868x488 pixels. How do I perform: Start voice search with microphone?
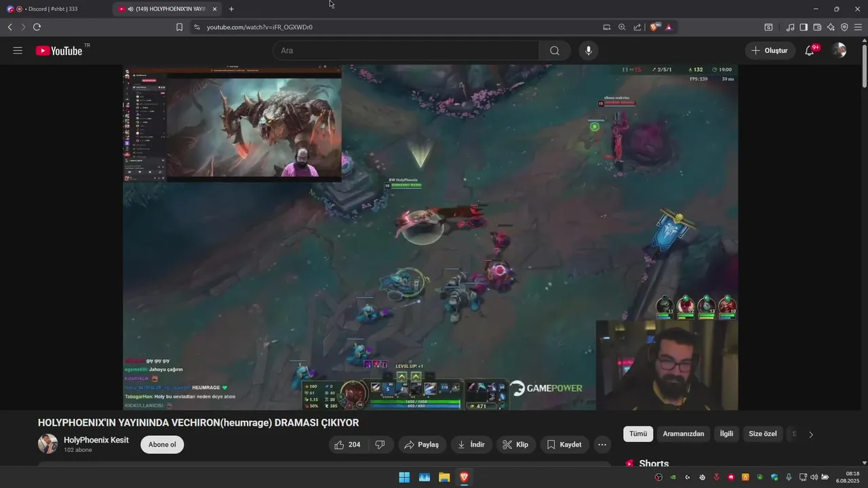click(x=589, y=51)
